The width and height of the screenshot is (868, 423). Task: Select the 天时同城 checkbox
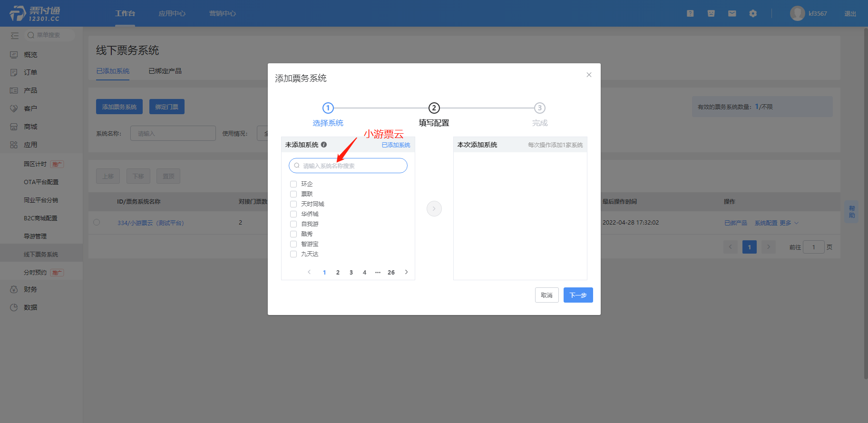[293, 204]
